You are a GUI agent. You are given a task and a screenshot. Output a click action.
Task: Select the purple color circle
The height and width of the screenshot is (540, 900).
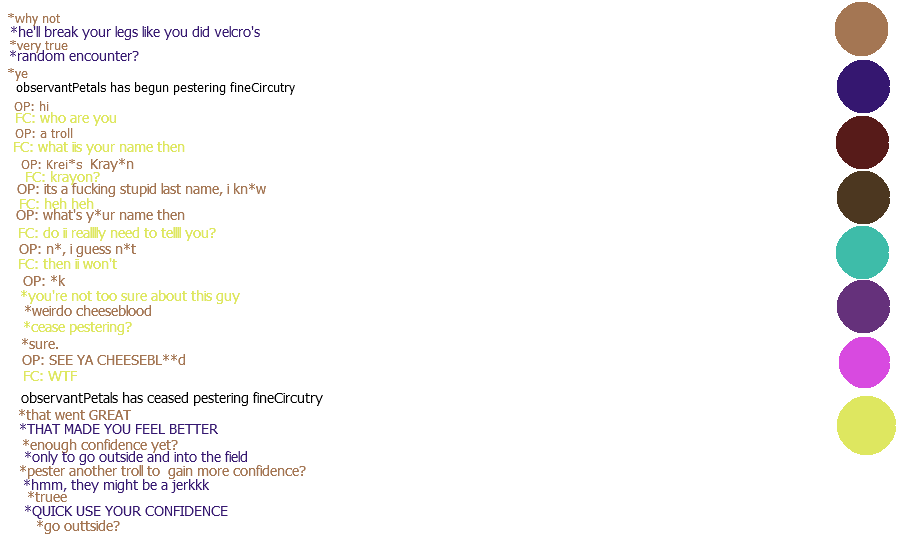(x=863, y=306)
